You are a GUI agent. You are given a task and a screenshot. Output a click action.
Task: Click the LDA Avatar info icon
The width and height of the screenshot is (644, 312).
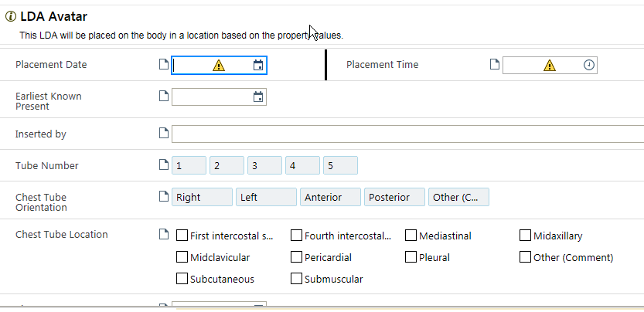point(10,17)
